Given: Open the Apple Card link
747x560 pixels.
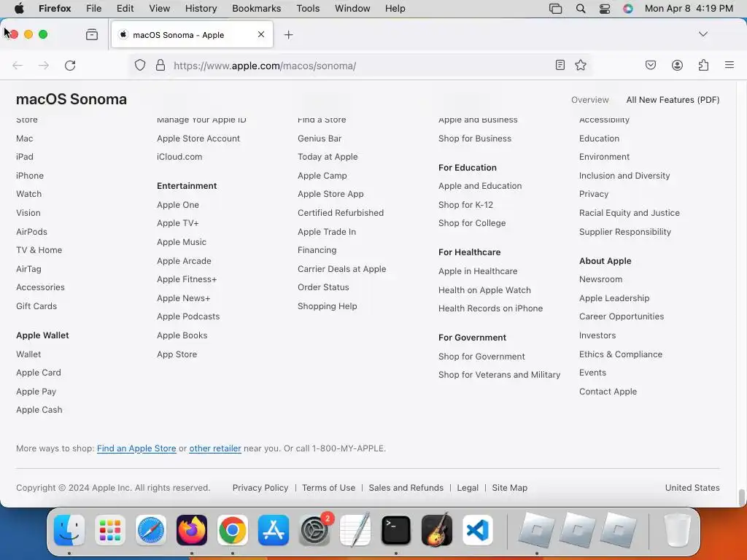Looking at the screenshot, I should [x=39, y=373].
